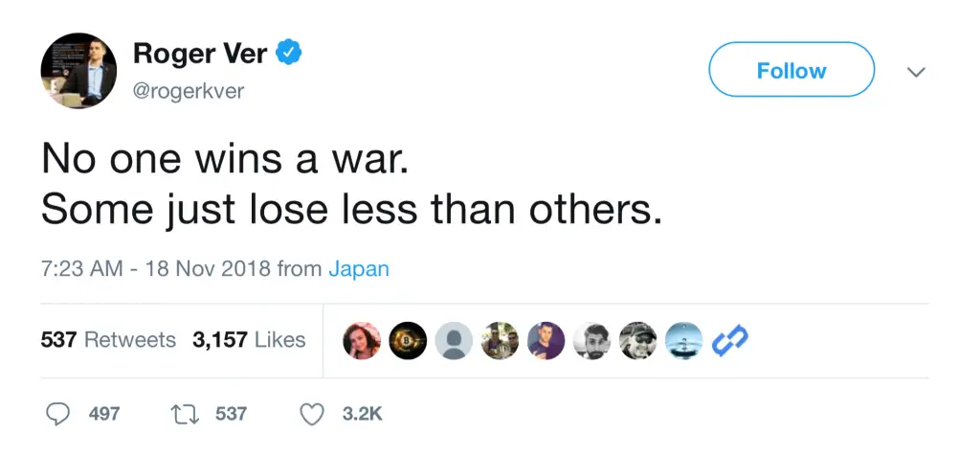The height and width of the screenshot is (456, 980).
Task: Open the default gray silhouette avatar
Action: (454, 339)
